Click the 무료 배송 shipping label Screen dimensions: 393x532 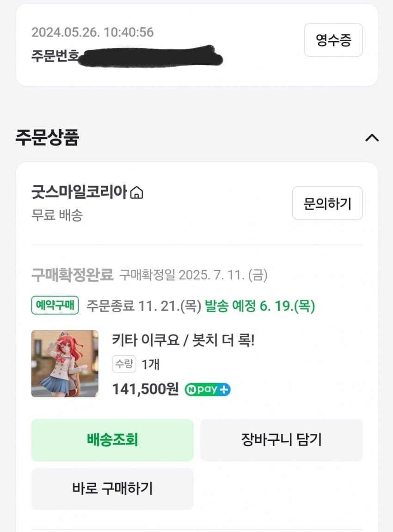(57, 215)
